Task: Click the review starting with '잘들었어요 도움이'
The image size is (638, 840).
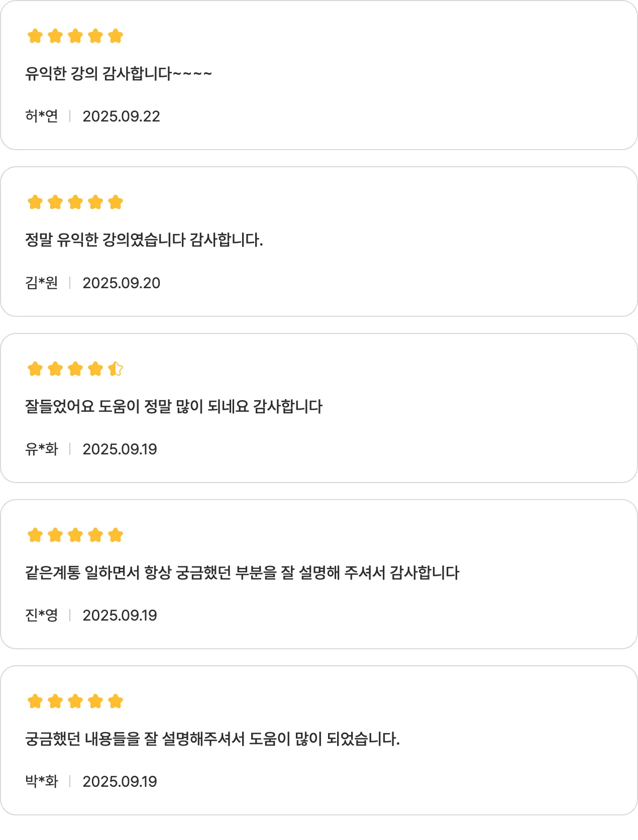Action: tap(174, 407)
